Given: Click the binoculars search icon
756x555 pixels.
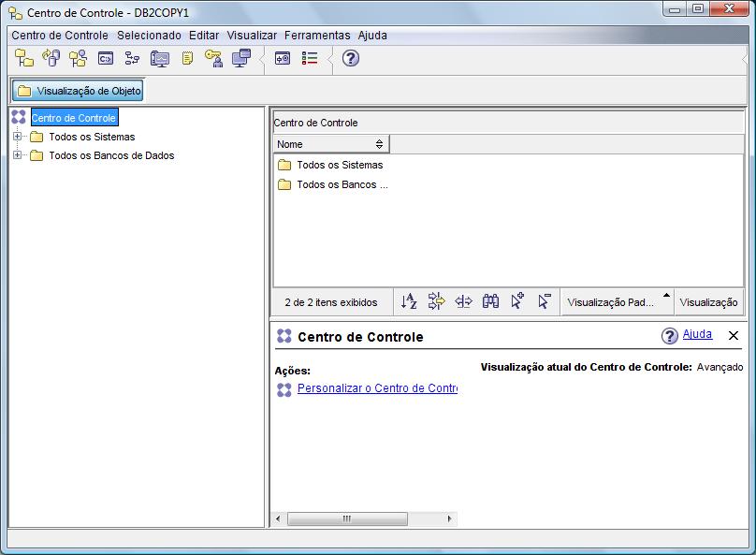Looking at the screenshot, I should (x=490, y=301).
